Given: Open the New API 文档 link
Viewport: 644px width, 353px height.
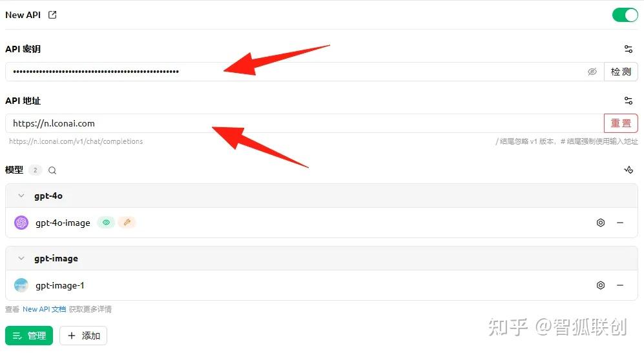Looking at the screenshot, I should [x=44, y=309].
